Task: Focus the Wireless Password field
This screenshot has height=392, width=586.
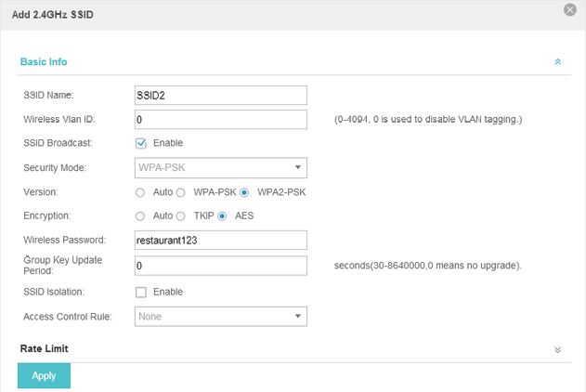Action: (221, 240)
